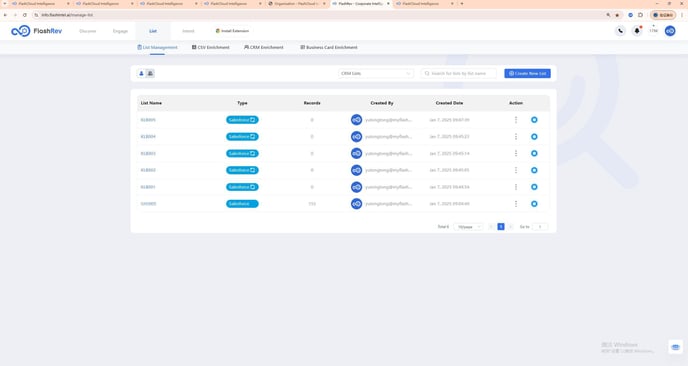
Task: Open the three-dot action menu for KLB004
Action: 516,136
